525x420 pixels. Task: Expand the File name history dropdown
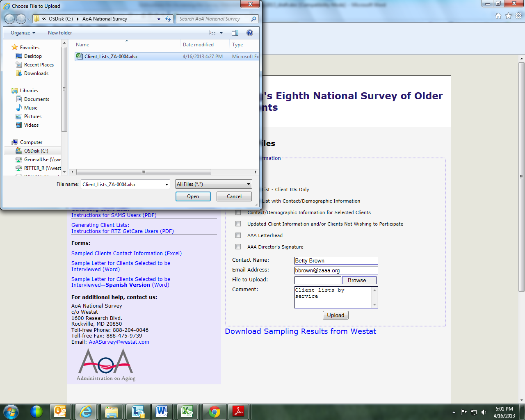tap(167, 184)
